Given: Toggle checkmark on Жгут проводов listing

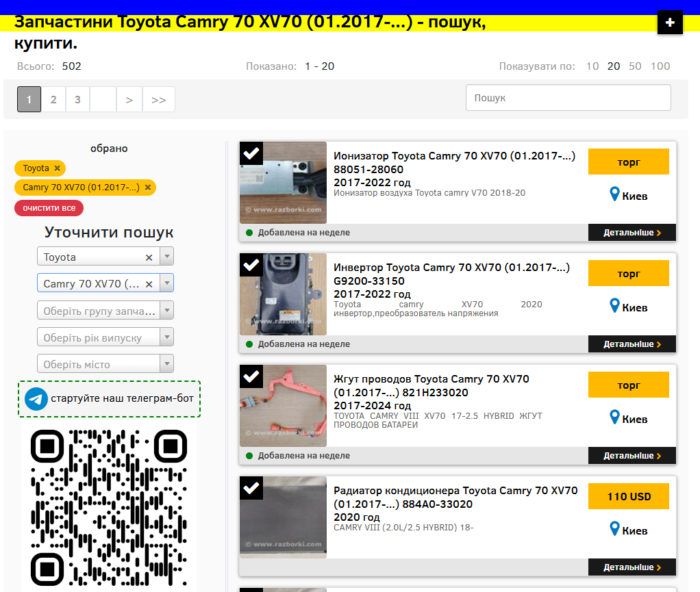Looking at the screenshot, I should tap(251, 376).
